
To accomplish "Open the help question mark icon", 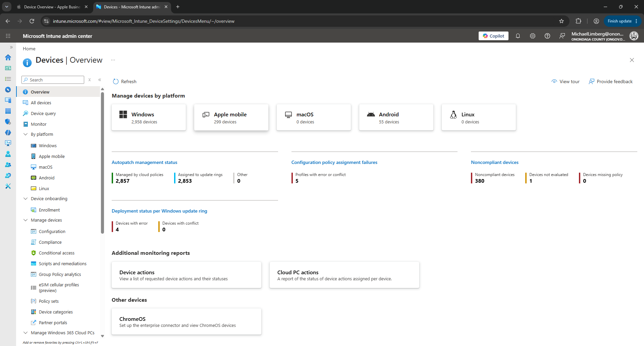I will pyautogui.click(x=547, y=36).
